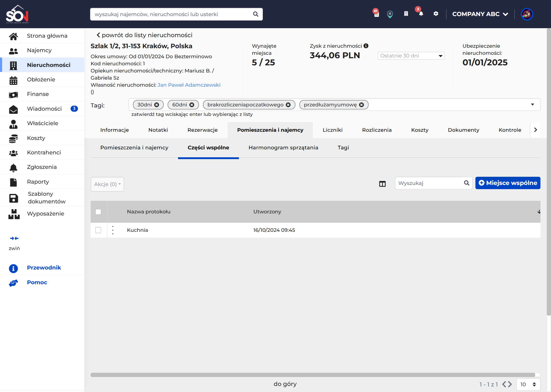
Task: Remove the 60dni tag
Action: (x=192, y=105)
